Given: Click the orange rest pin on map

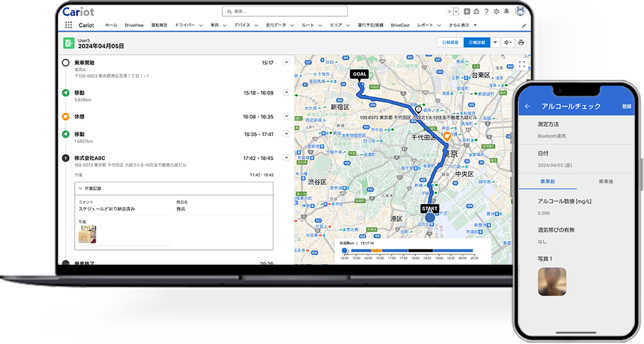Looking at the screenshot, I should [447, 136].
